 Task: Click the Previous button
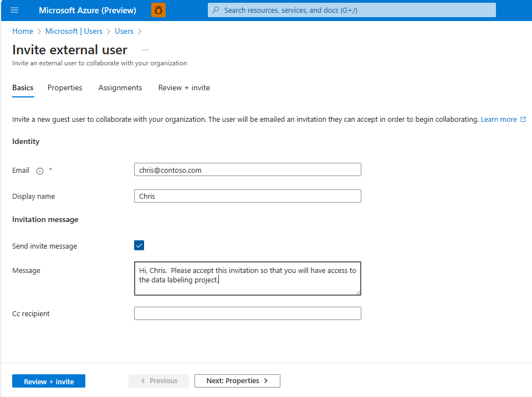(159, 381)
